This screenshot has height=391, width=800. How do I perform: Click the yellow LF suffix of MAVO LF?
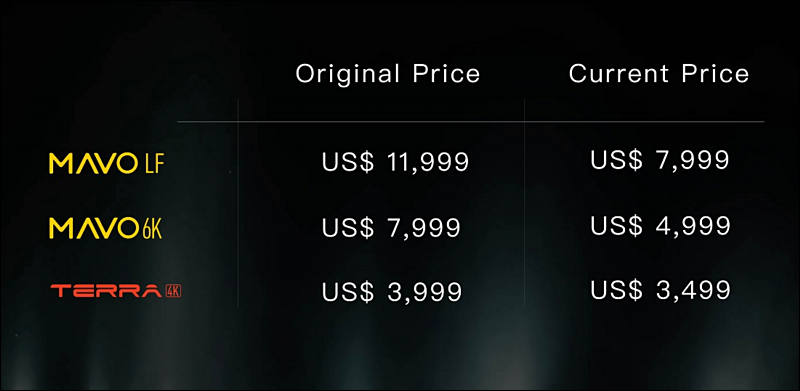(154, 164)
